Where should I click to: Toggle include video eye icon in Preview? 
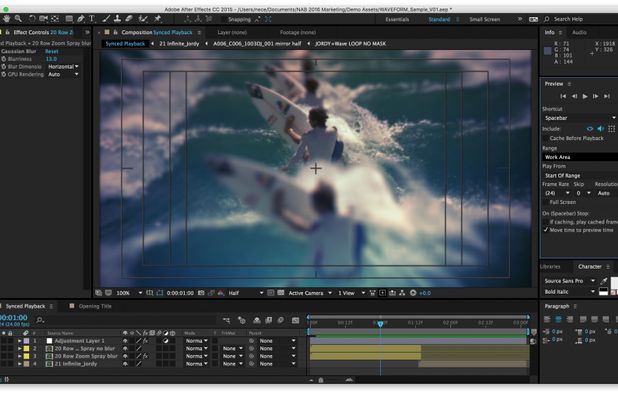coord(590,129)
